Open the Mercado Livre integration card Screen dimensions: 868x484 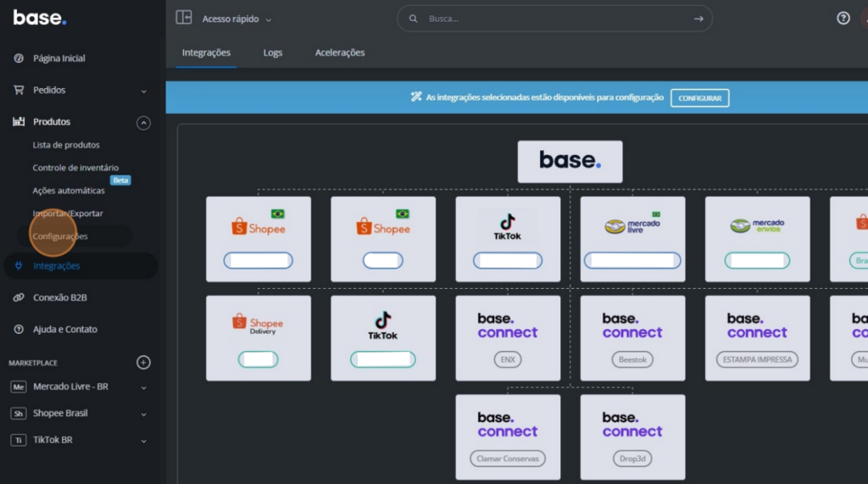pyautogui.click(x=632, y=239)
